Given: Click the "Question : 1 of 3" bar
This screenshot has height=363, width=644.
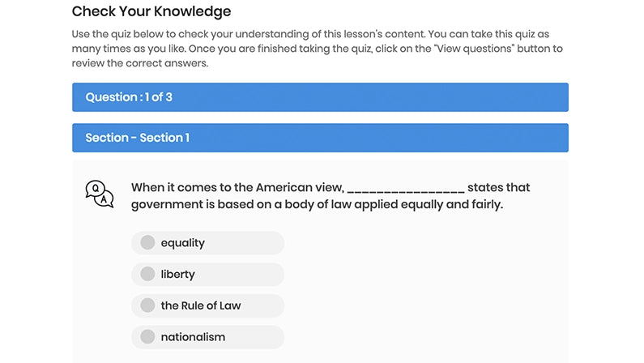Looking at the screenshot, I should click(x=320, y=97).
